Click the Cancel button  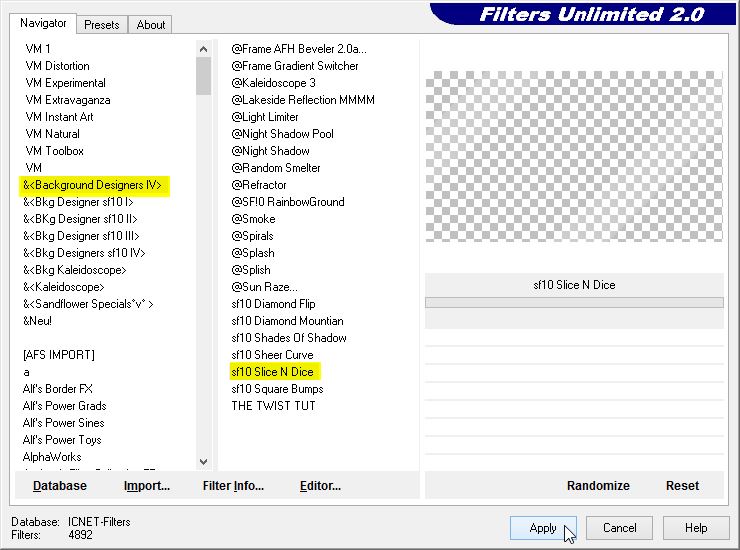point(619,528)
